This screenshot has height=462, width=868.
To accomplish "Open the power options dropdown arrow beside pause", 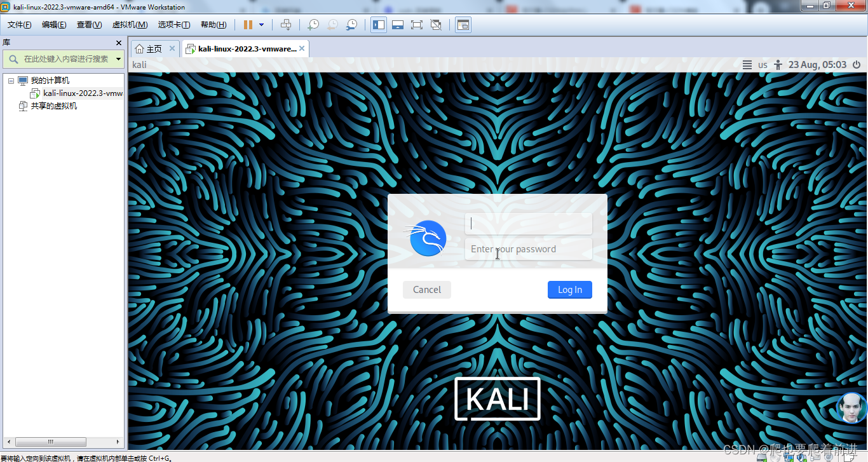I will coord(261,25).
